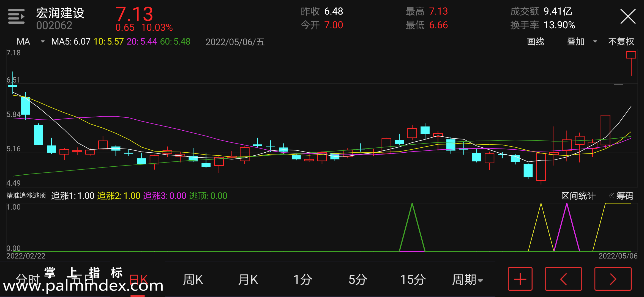The width and height of the screenshot is (644, 297).
Task: Open the 画线 draw line tool
Action: coord(535,42)
